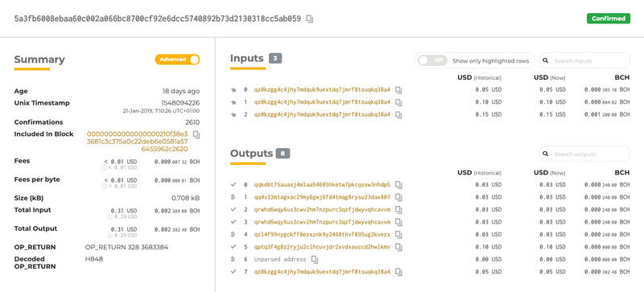
Task: Click the bitcoin symbol icon of output 1
Action: click(x=233, y=197)
